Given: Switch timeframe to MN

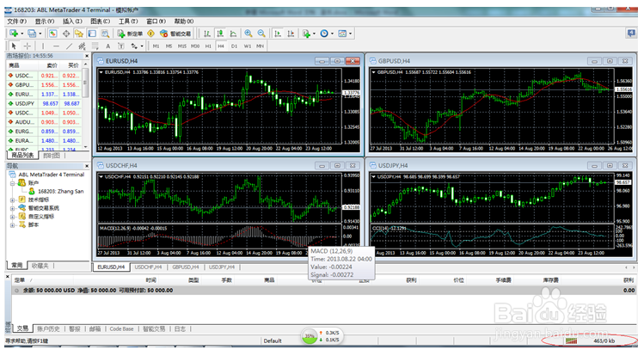Looking at the screenshot, I should (x=260, y=46).
